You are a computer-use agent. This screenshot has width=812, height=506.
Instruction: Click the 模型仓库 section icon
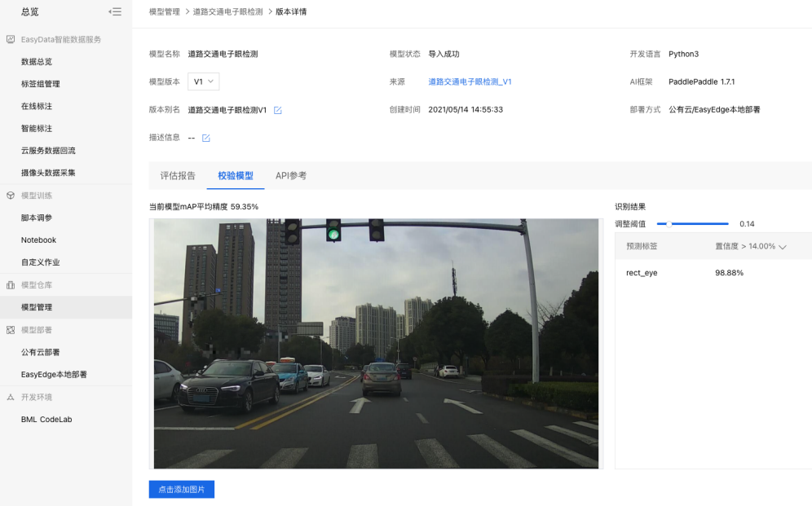click(11, 285)
